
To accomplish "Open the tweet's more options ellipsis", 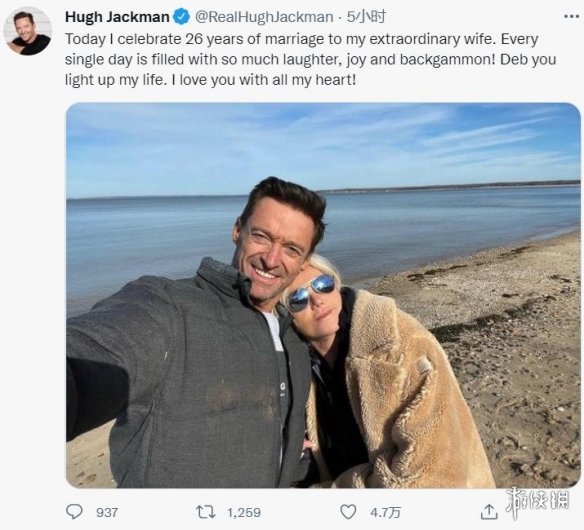I will tap(571, 17).
